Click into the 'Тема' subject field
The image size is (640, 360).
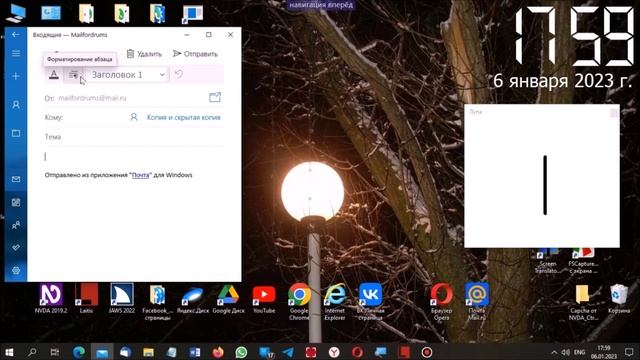(x=134, y=137)
